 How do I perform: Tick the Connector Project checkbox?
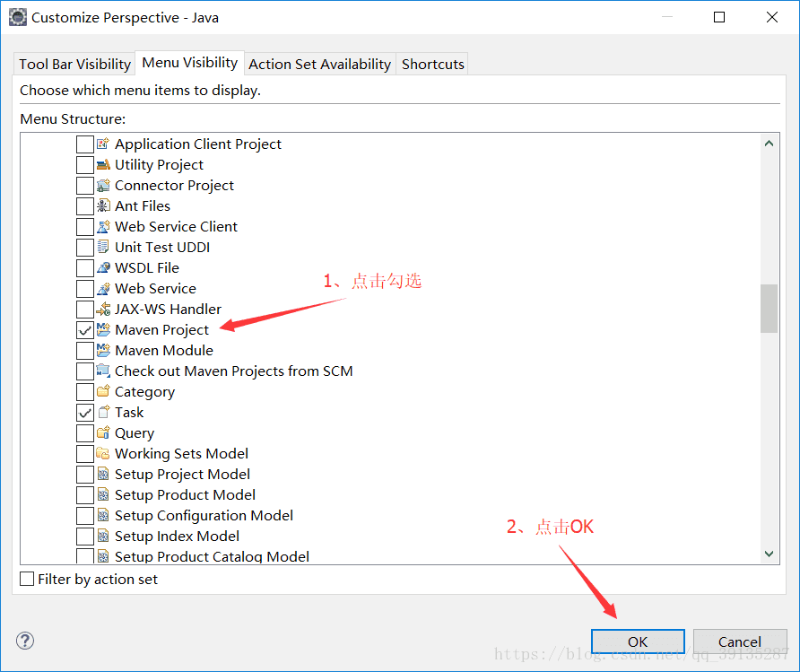[85, 186]
